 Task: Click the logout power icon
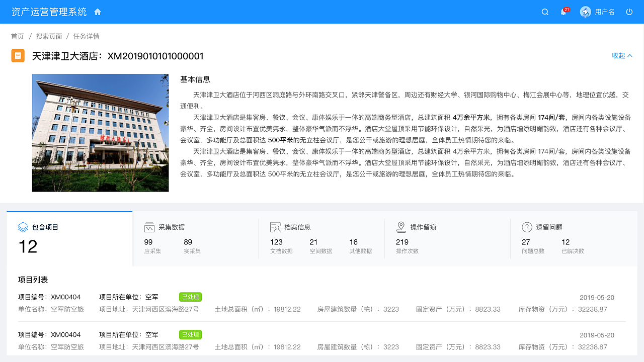629,12
